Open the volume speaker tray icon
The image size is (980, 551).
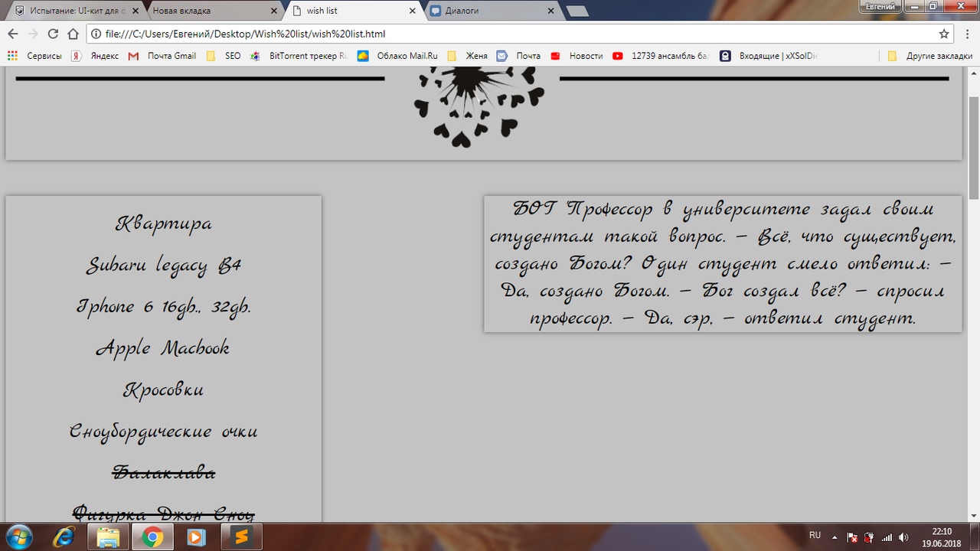click(x=903, y=537)
